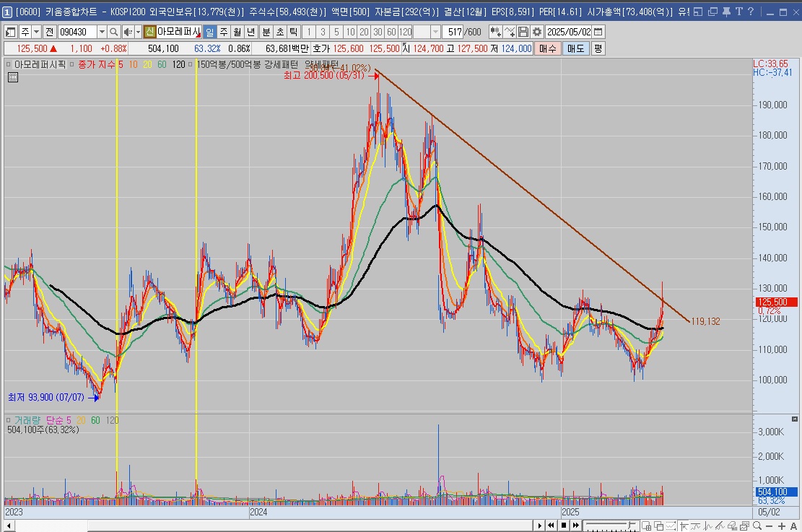Open the screen layout icon in title bar
Viewport: 802px width, 532px height.
(x=698, y=12)
